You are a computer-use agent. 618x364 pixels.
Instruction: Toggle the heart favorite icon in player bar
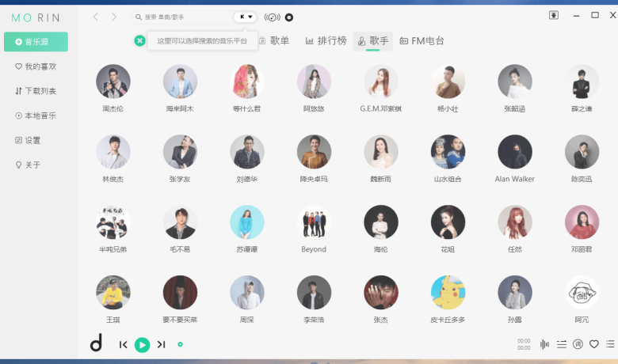(x=594, y=344)
